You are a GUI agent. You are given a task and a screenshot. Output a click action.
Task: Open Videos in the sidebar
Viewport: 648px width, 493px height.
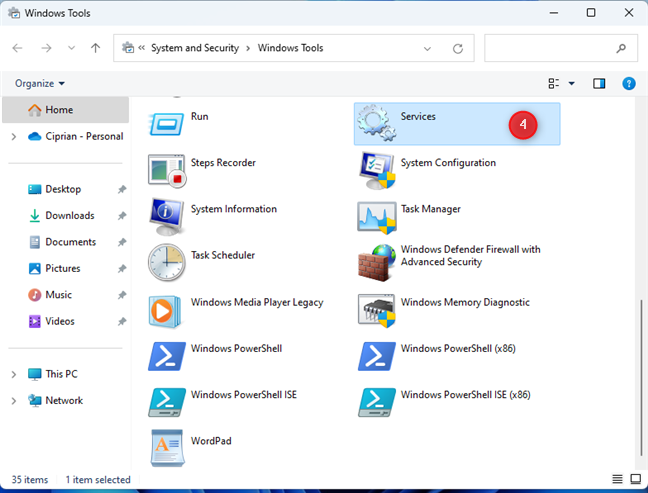pyautogui.click(x=60, y=322)
